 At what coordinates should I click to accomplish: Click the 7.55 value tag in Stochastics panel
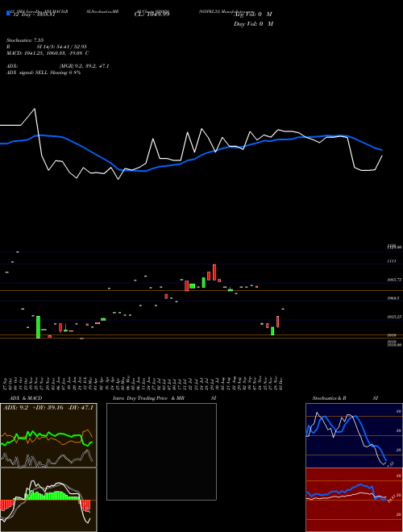(x=390, y=463)
